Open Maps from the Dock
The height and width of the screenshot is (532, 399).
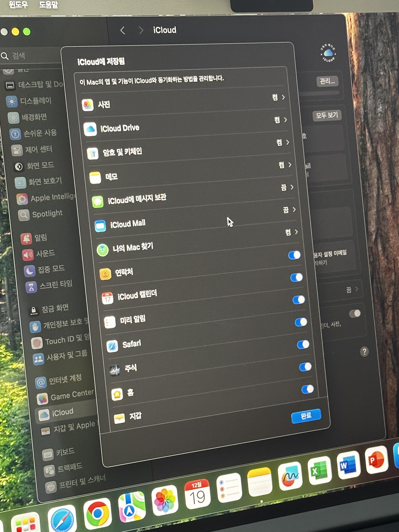[x=132, y=507]
